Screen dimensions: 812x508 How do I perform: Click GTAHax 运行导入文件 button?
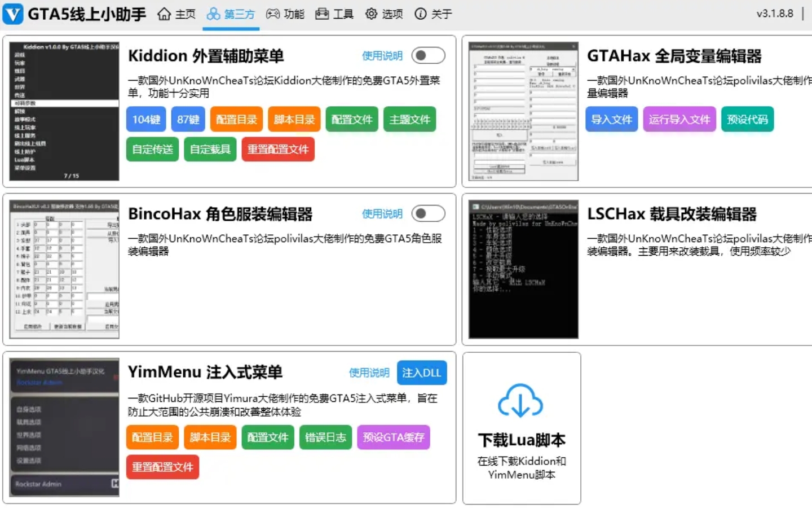click(x=679, y=119)
